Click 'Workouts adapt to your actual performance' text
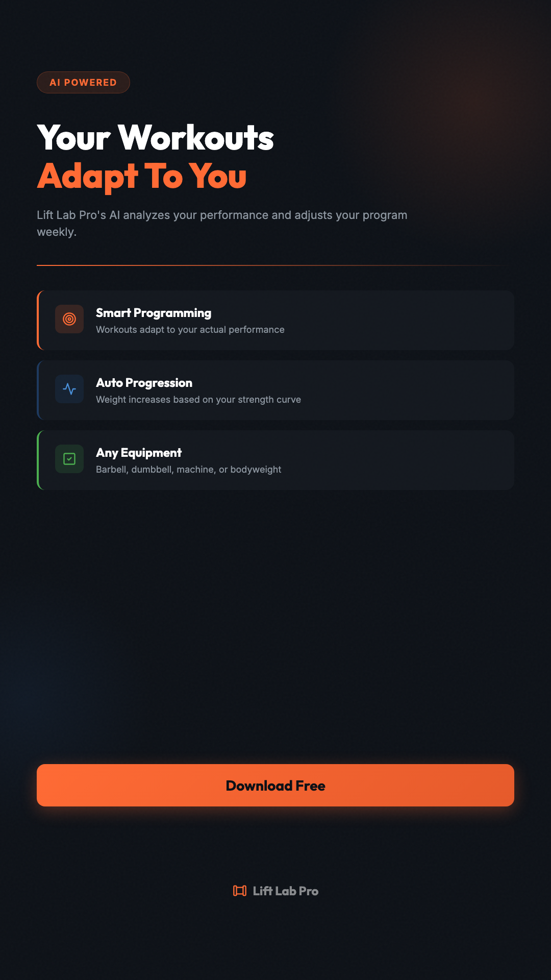The image size is (551, 980). 190,330
